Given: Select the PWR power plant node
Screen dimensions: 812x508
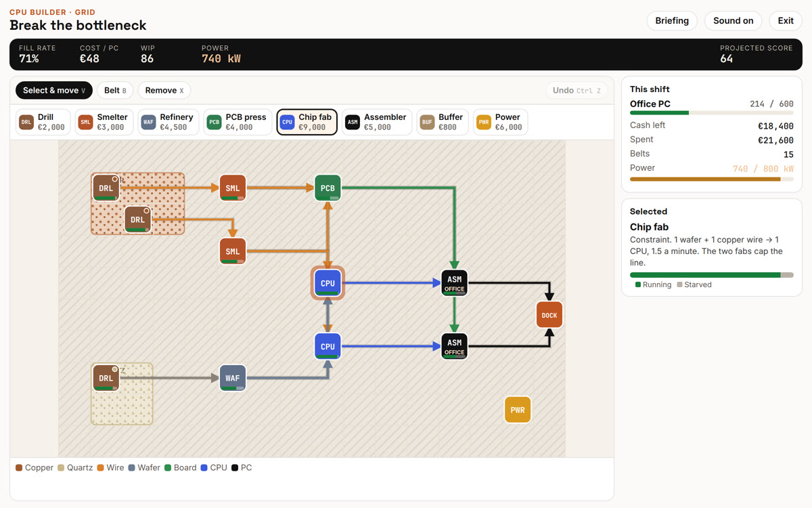Looking at the screenshot, I should coord(518,410).
